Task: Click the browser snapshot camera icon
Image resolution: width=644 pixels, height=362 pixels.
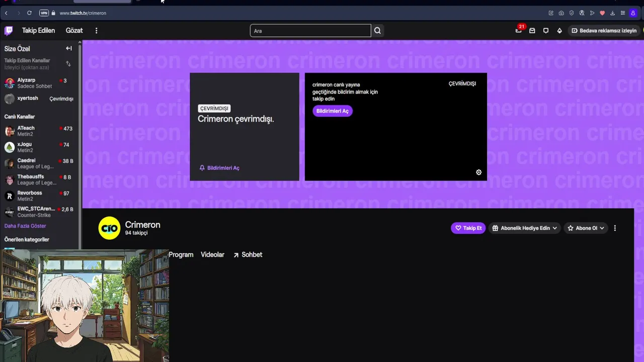Action: 561,13
